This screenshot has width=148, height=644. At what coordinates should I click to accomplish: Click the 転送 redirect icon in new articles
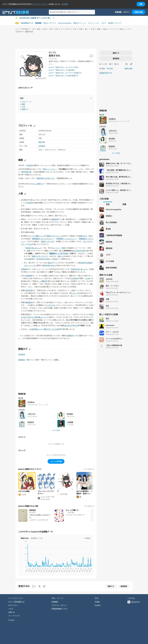pos(102,333)
